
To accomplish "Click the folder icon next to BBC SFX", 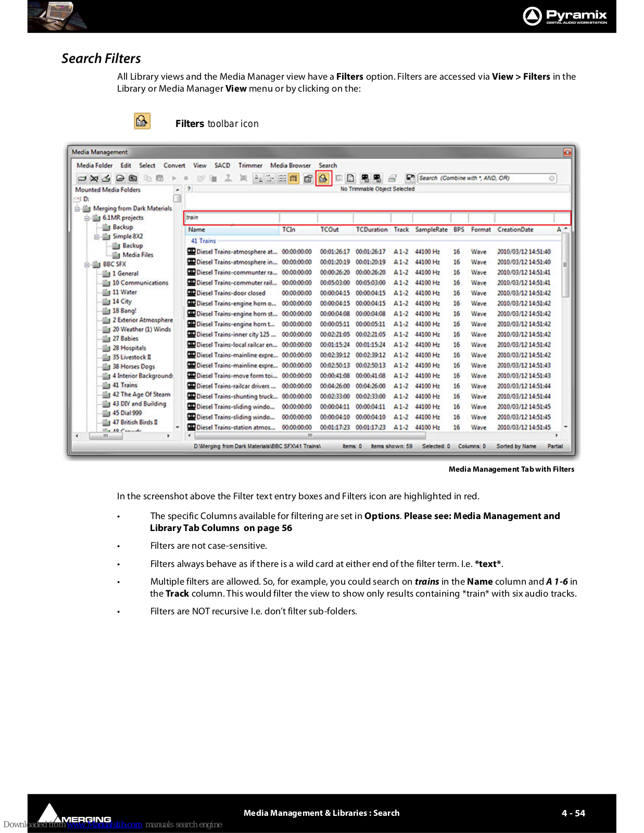I will (97, 264).
